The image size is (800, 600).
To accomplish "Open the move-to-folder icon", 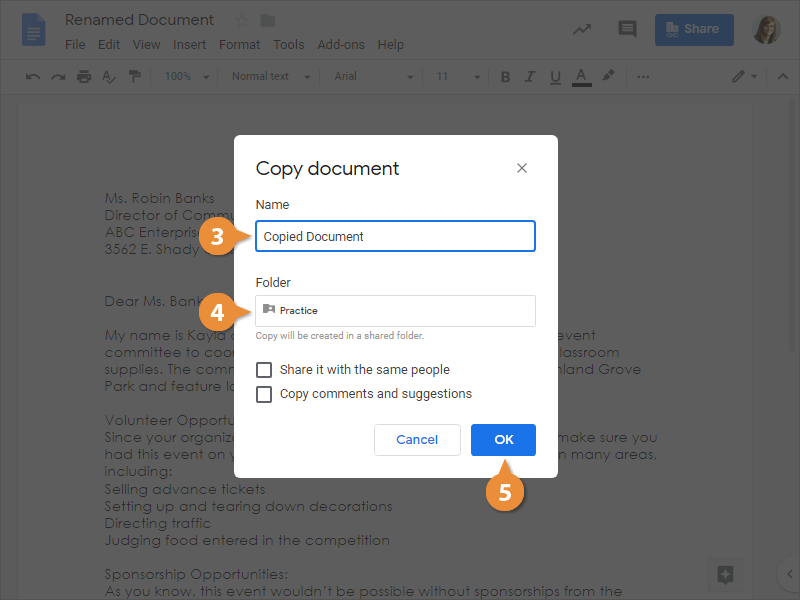I will [267, 20].
